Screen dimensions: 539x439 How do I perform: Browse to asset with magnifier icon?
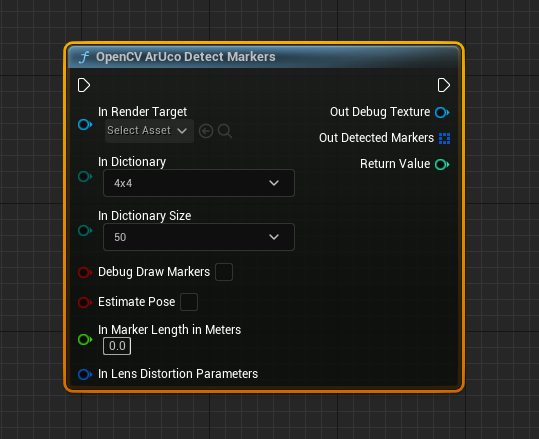point(225,131)
